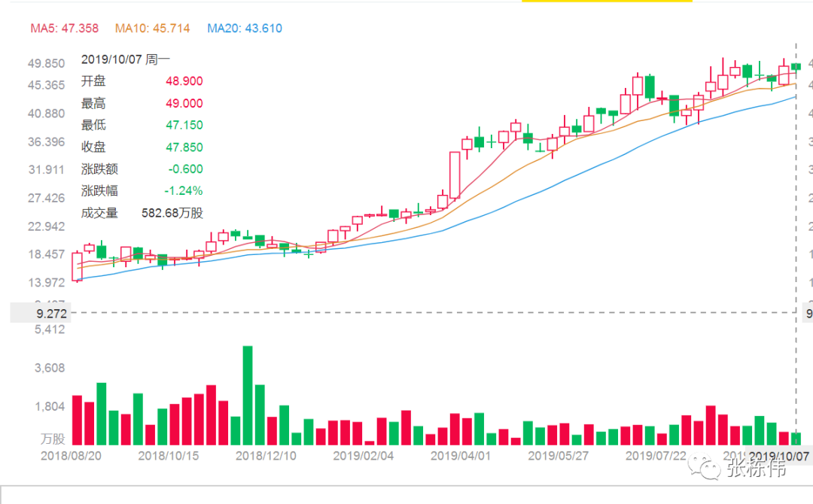Click the WeChat logo icon in watermark
The image size is (813, 504).
(x=704, y=466)
